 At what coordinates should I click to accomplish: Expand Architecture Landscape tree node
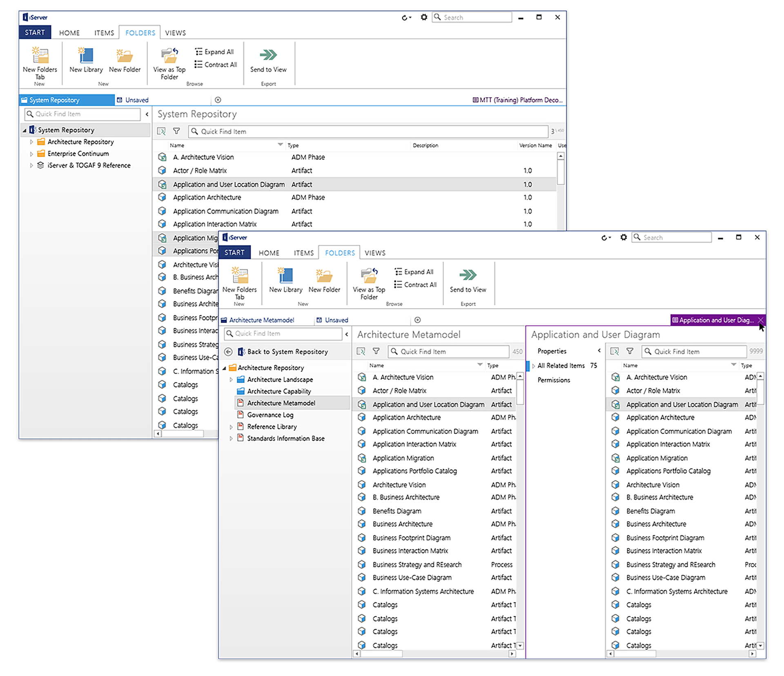click(231, 380)
